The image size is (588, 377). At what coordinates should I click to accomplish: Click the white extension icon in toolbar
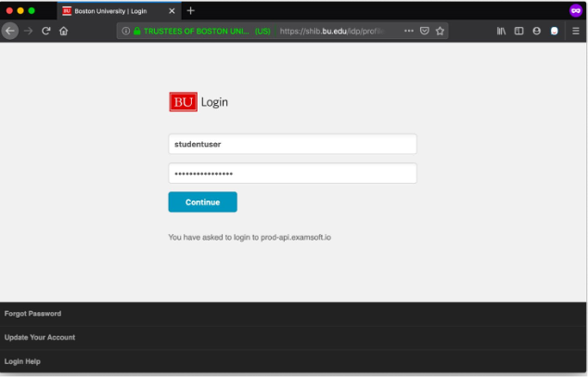(x=555, y=31)
